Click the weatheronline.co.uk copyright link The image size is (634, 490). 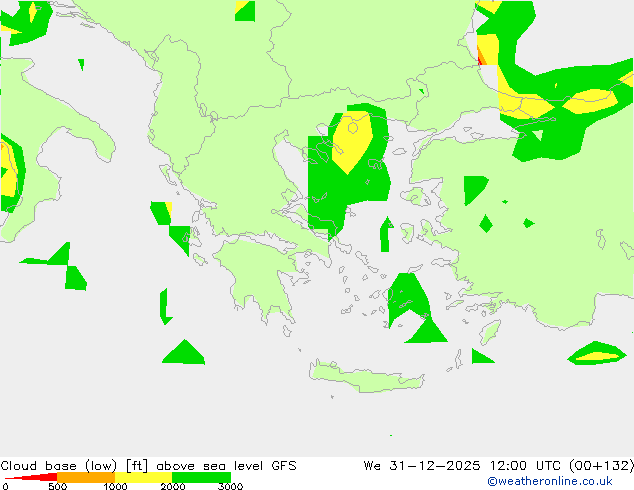click(x=550, y=481)
